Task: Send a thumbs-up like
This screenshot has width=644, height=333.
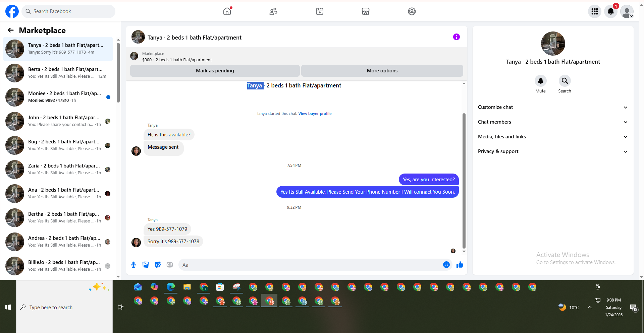Action: tap(460, 265)
